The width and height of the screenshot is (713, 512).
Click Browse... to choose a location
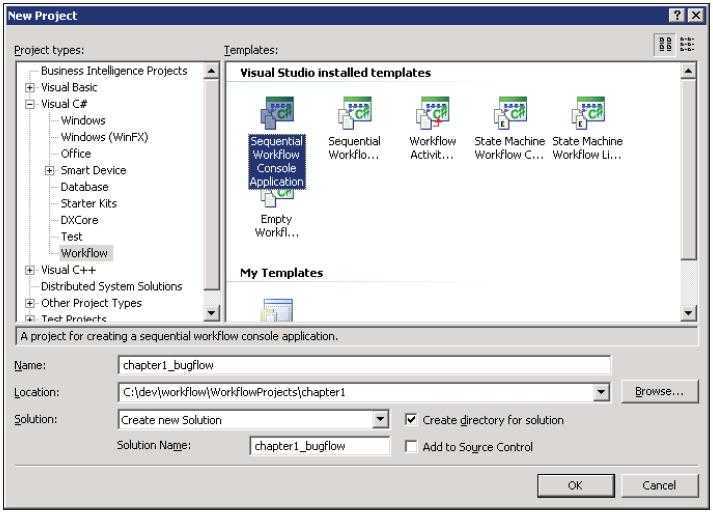click(x=659, y=391)
